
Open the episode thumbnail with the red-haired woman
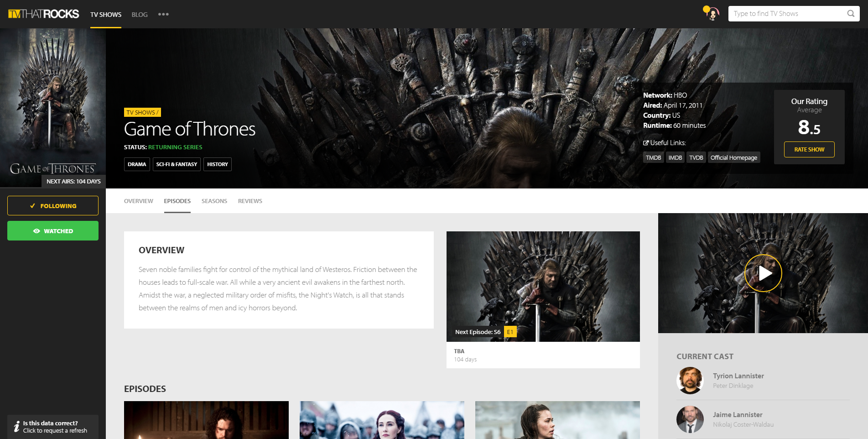pyautogui.click(x=382, y=420)
